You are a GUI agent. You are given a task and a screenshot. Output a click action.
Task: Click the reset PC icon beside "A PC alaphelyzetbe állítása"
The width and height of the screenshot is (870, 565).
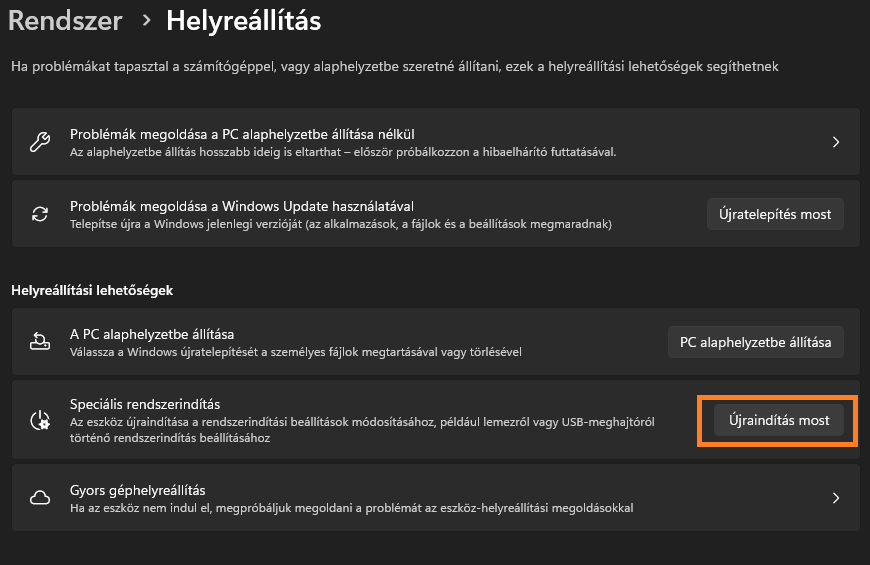tap(40, 342)
